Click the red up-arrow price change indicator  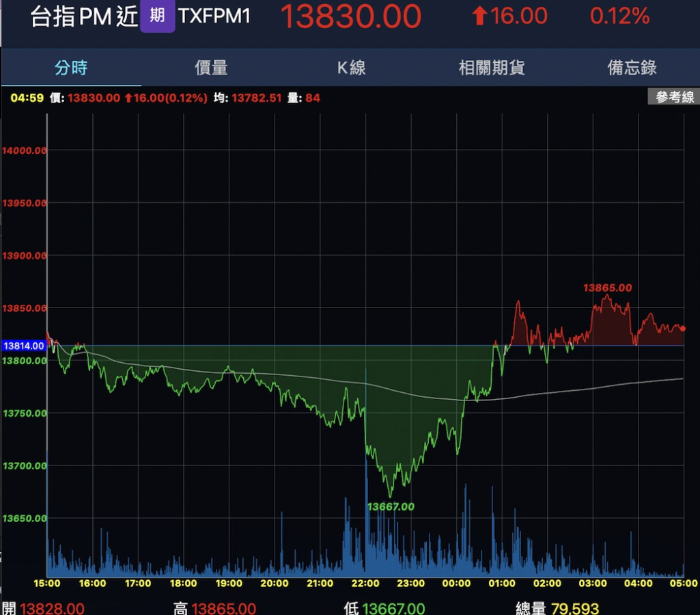tap(480, 16)
